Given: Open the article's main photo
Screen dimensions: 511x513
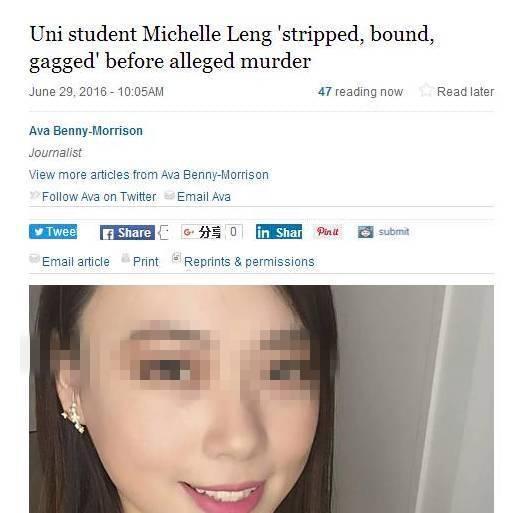Looking at the screenshot, I should tap(261, 399).
